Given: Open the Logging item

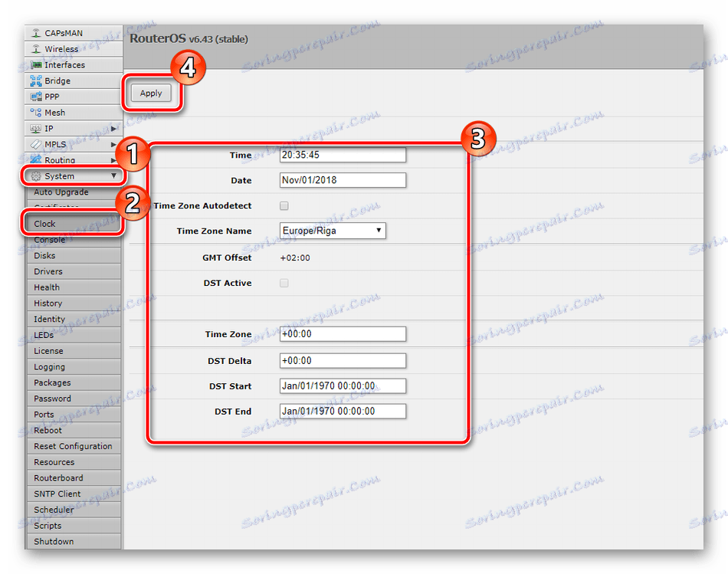Looking at the screenshot, I should [x=74, y=367].
